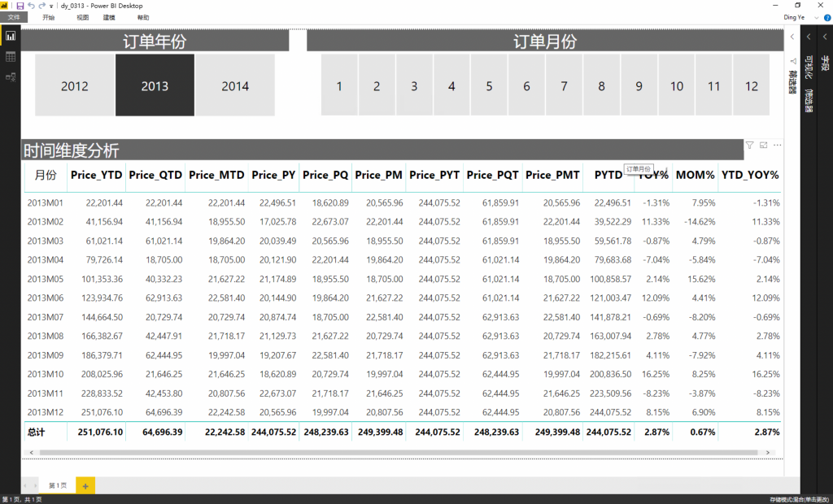The width and height of the screenshot is (833, 504).
Task: Click the filter icon on table visual
Action: coord(750,145)
